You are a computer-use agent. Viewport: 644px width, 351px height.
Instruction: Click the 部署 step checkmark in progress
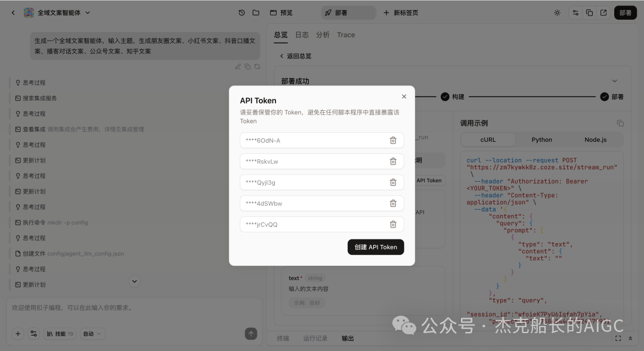click(x=604, y=97)
